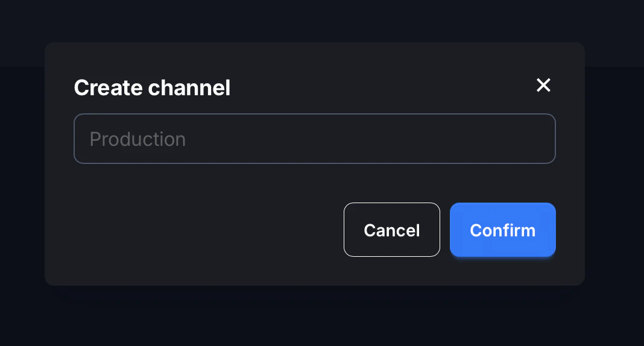Click the X icon in the dialog header
Viewport: 644px width, 346px height.
543,86
